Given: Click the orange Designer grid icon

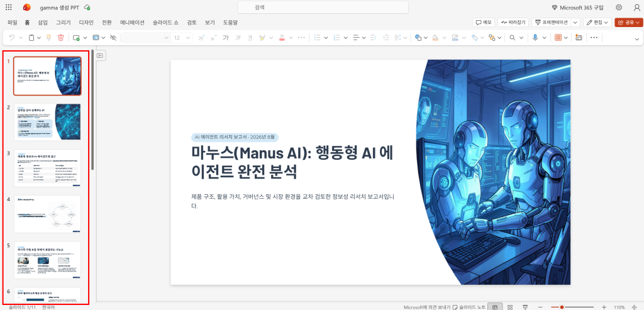Looking at the screenshot, I should point(558,37).
